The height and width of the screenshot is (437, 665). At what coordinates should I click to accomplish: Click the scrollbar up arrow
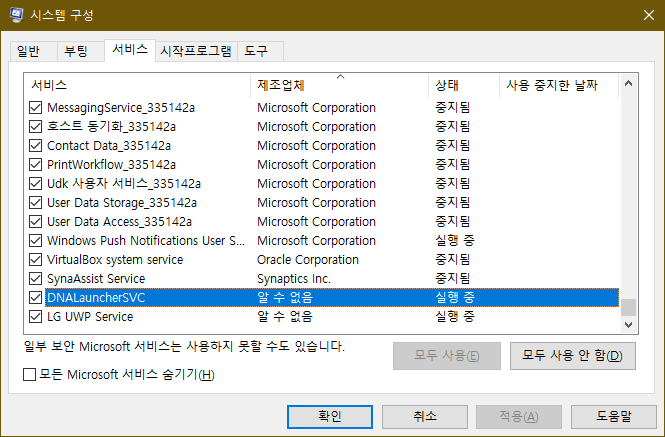[x=629, y=84]
